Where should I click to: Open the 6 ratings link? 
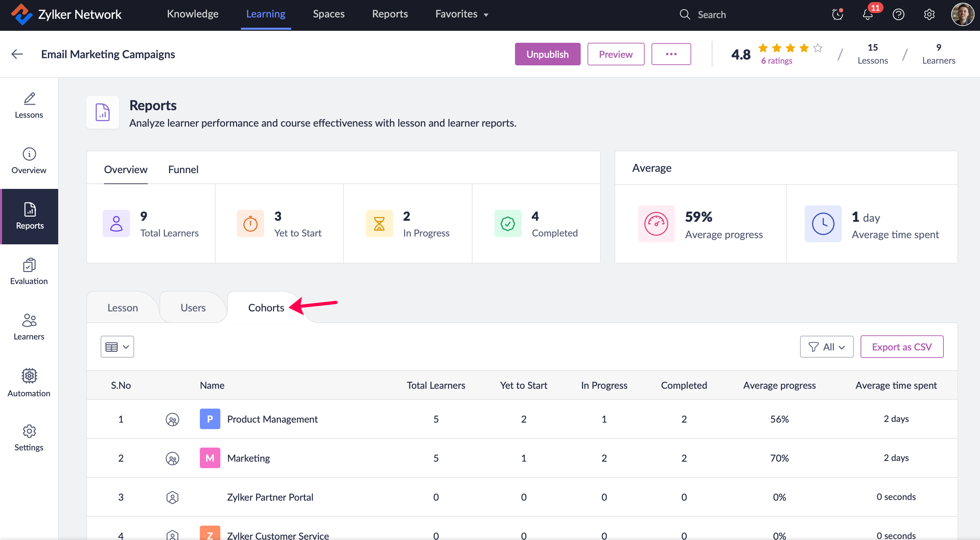[x=776, y=61]
